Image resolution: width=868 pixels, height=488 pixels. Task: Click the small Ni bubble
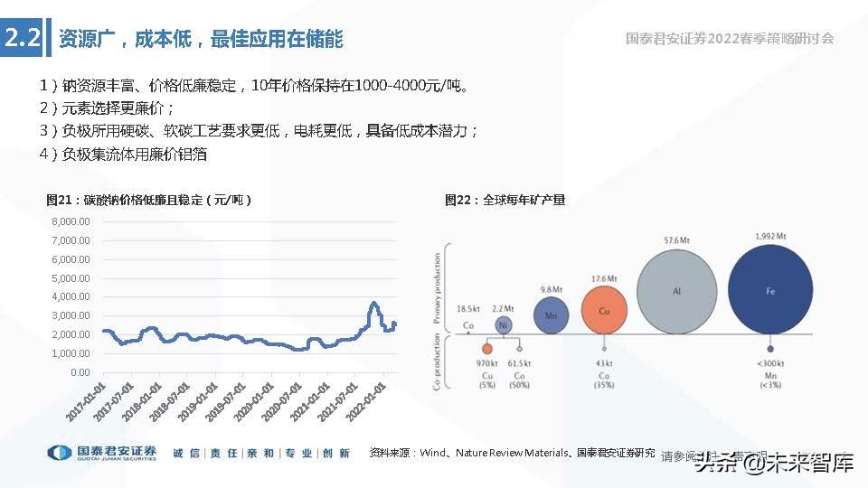(503, 325)
